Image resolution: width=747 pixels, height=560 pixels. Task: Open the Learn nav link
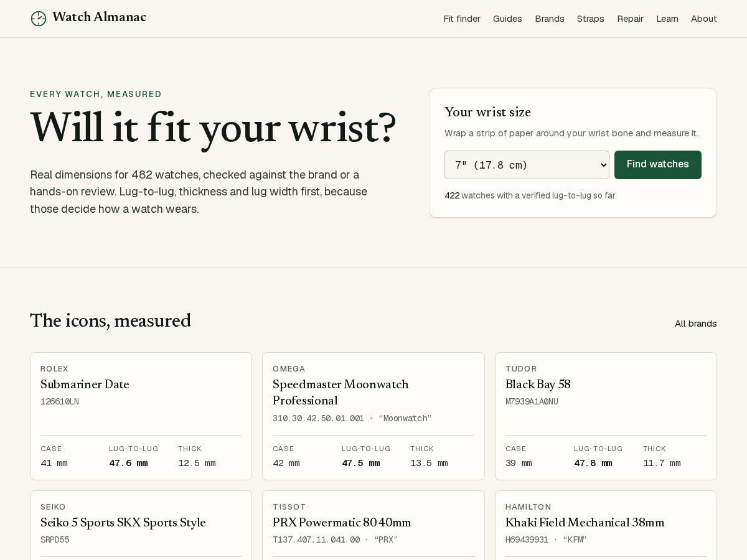point(667,19)
